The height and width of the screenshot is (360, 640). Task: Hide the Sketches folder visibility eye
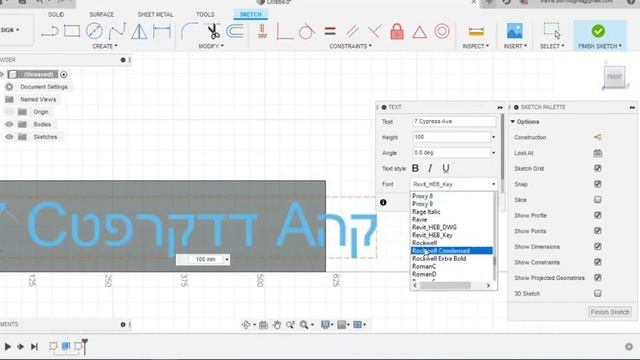[x=9, y=137]
